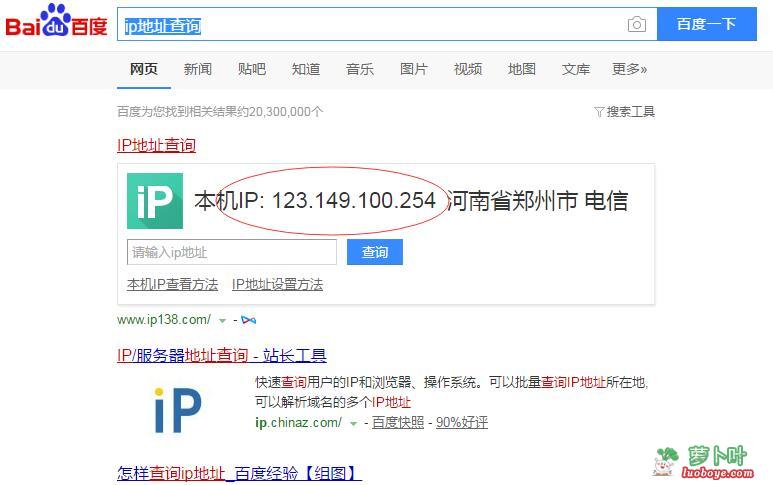Open IP/服务器地址查询 - 站长工具 result
The image size is (773, 485).
point(222,355)
